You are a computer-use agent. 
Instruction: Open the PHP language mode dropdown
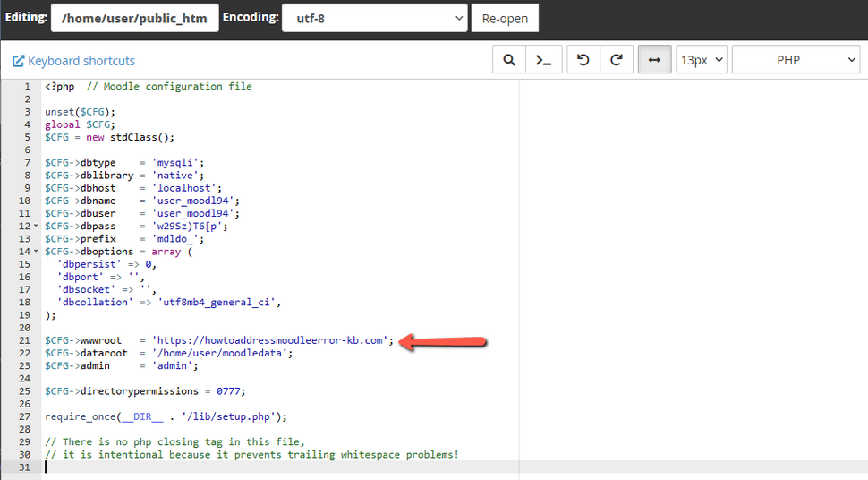[x=796, y=60]
